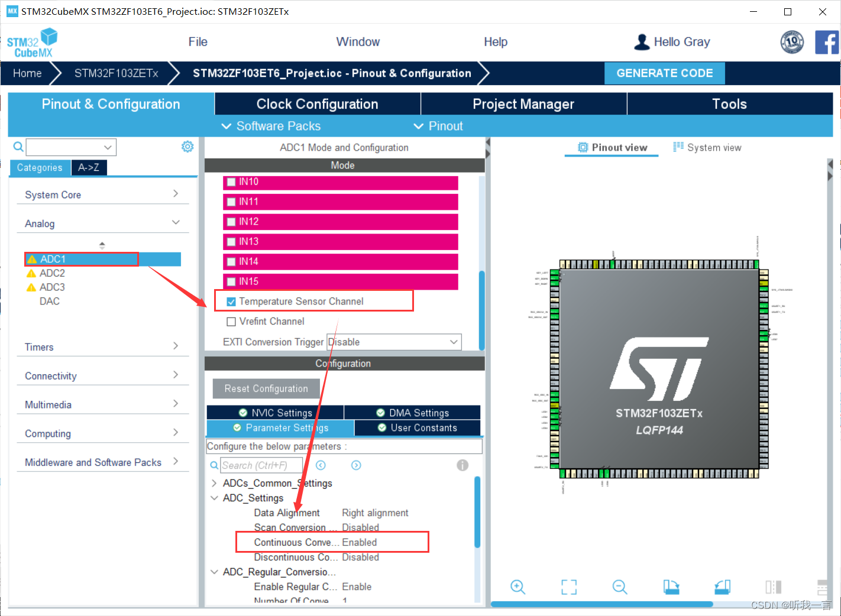Open the Help menu
841x616 pixels.
point(496,42)
